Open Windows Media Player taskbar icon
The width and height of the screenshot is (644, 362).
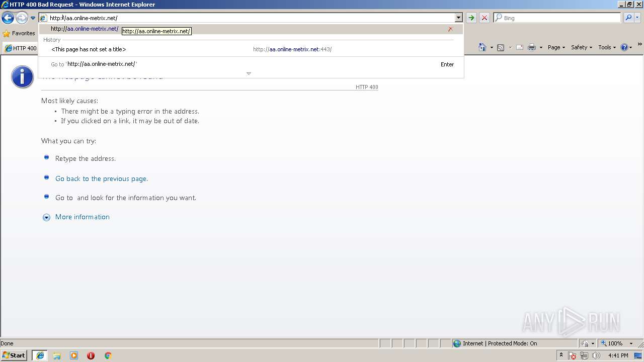(74, 355)
